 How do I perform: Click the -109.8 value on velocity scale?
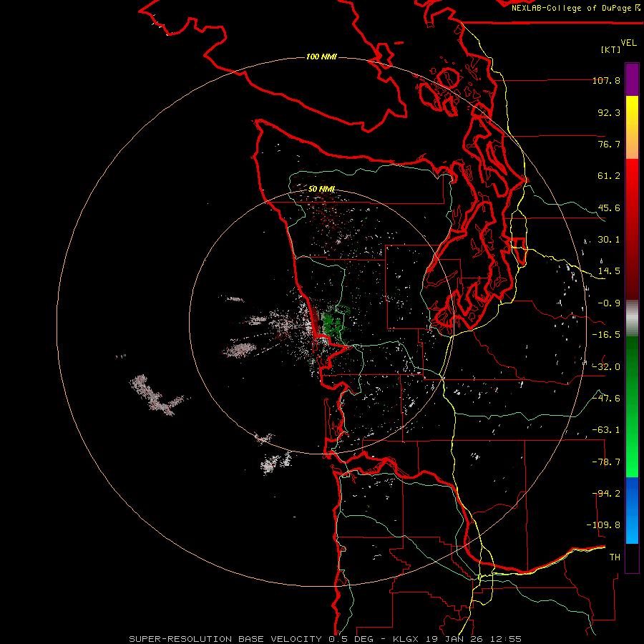603,525
